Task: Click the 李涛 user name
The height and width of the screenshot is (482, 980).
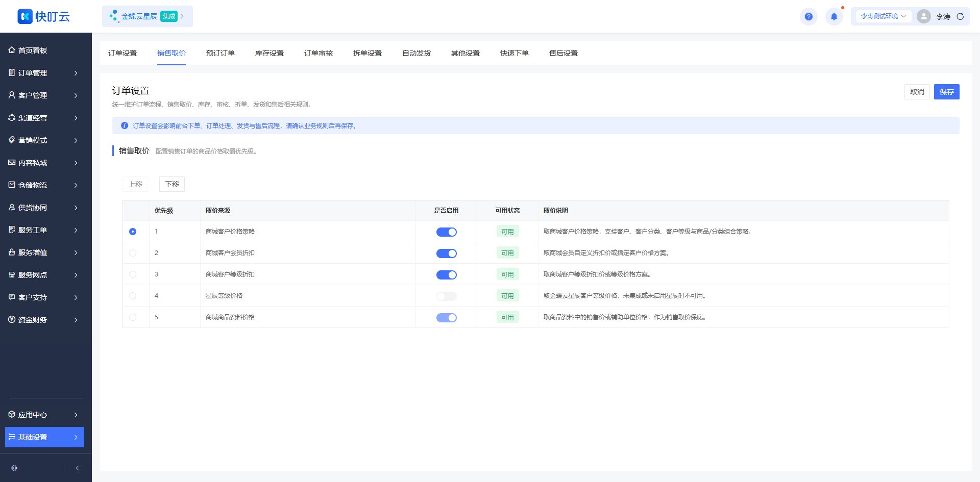Action: click(x=943, y=16)
